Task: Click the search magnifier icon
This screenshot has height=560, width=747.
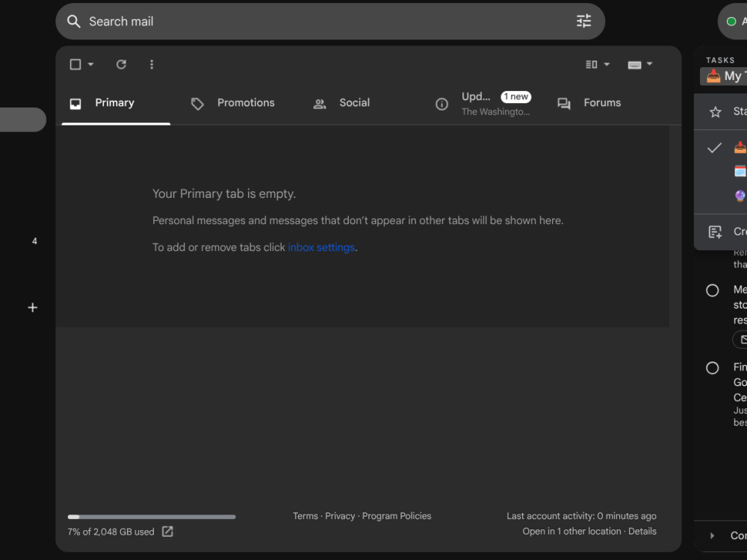Action: point(73,22)
